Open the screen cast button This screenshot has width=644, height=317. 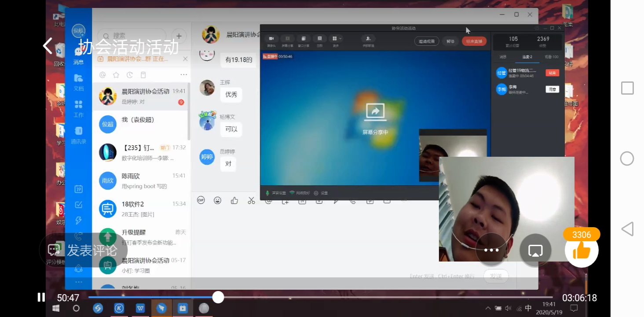535,250
